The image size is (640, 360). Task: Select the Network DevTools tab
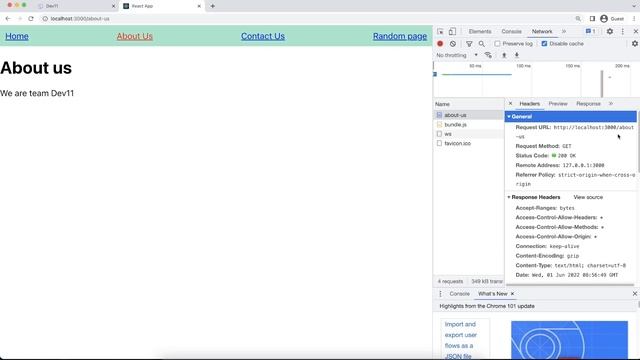tap(542, 31)
